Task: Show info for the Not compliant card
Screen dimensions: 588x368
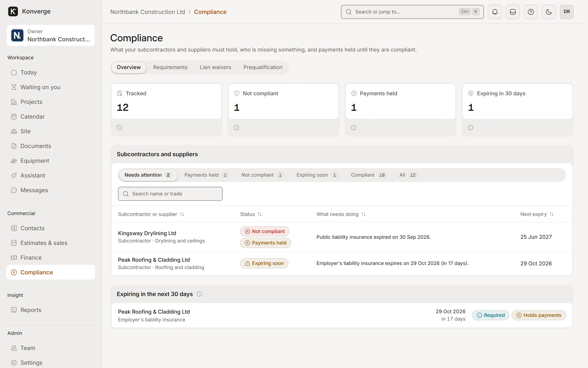Action: point(236,128)
